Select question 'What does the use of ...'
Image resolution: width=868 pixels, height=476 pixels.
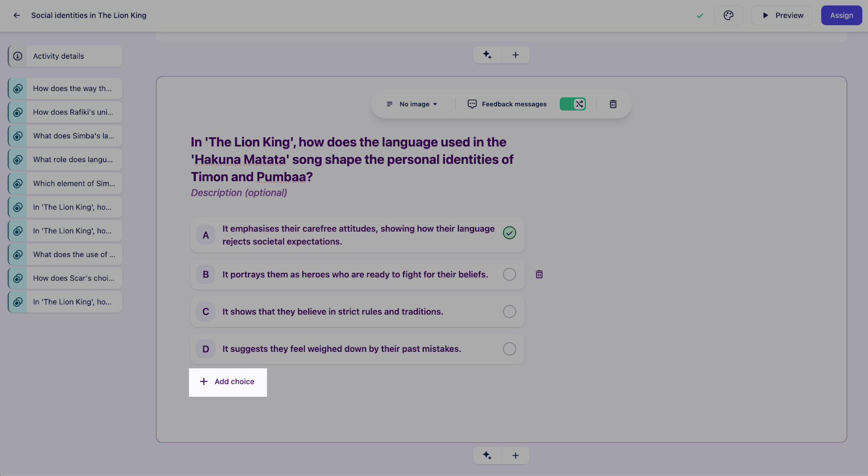65,254
